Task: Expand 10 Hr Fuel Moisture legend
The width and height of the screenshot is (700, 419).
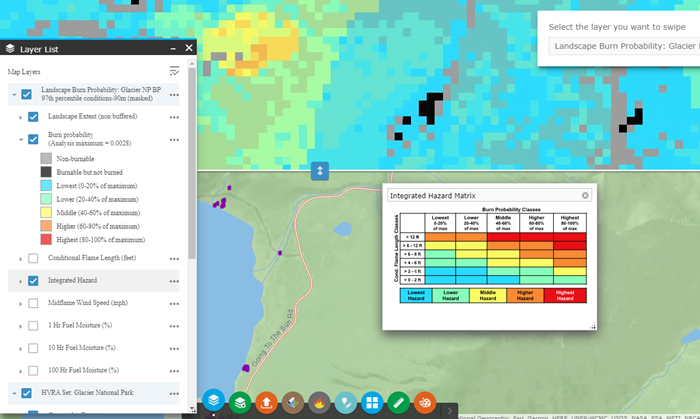Action: click(21, 348)
